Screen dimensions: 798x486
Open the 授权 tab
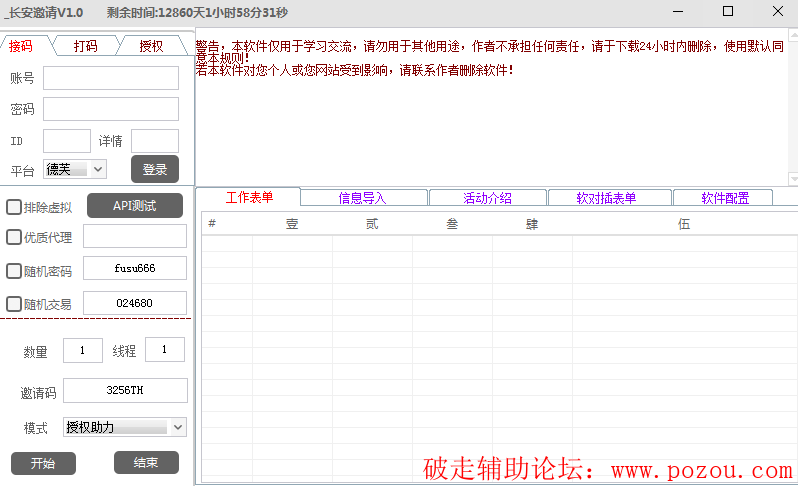point(151,46)
